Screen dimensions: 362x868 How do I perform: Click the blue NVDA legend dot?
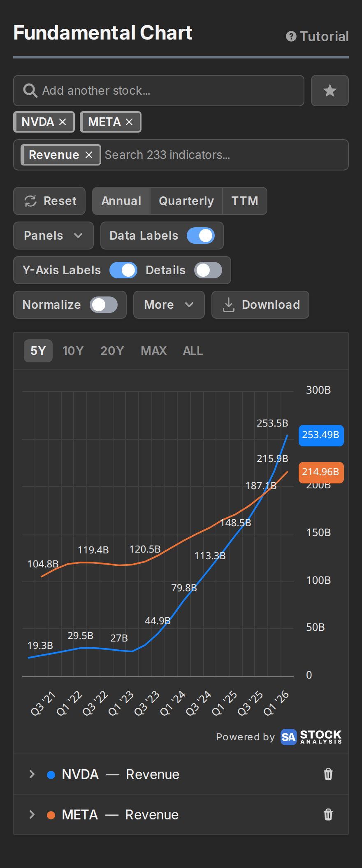point(51,775)
